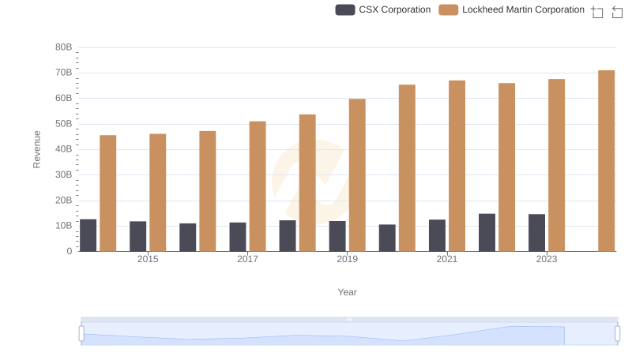Click the '60B' y-axis label
Image resolution: width=632 pixels, height=364 pixels.
coord(64,98)
